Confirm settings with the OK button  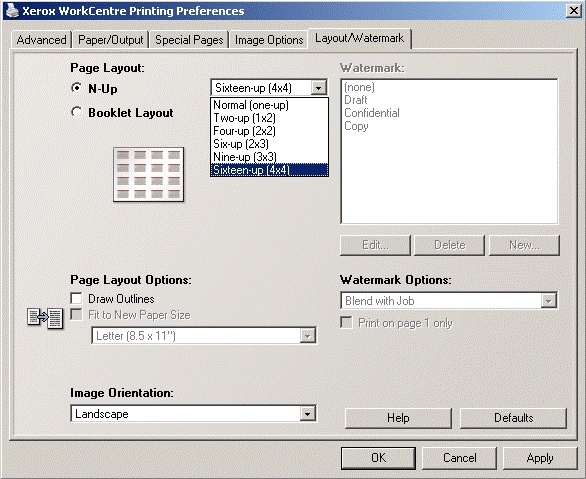pos(378,458)
